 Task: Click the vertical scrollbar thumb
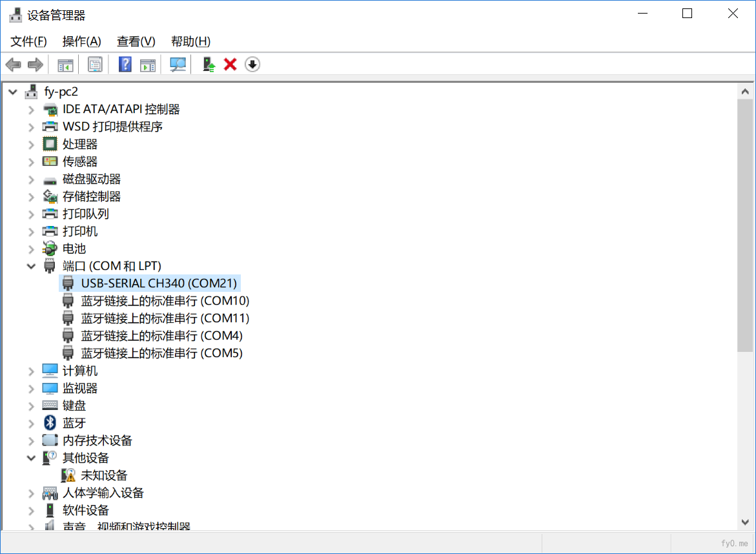click(x=745, y=225)
